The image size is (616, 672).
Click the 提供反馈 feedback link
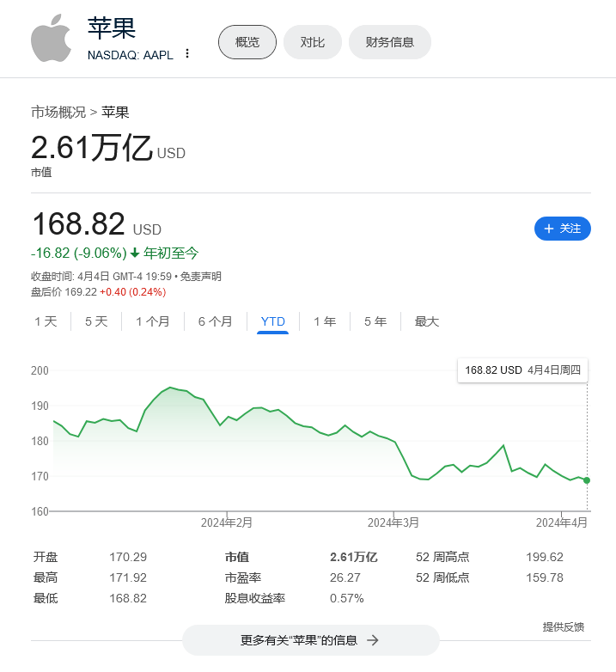click(564, 627)
